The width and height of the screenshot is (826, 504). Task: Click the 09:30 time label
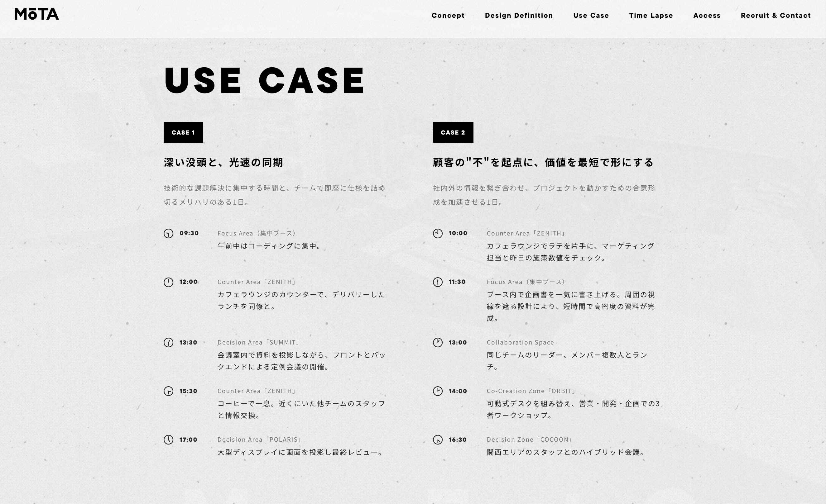tap(189, 233)
